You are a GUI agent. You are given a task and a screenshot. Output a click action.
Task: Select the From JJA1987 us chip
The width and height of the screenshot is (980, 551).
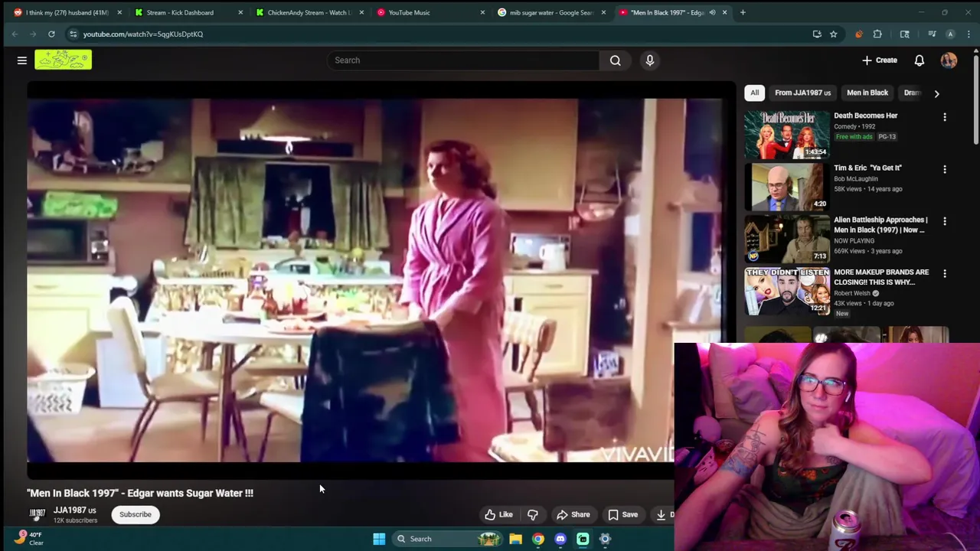point(802,93)
